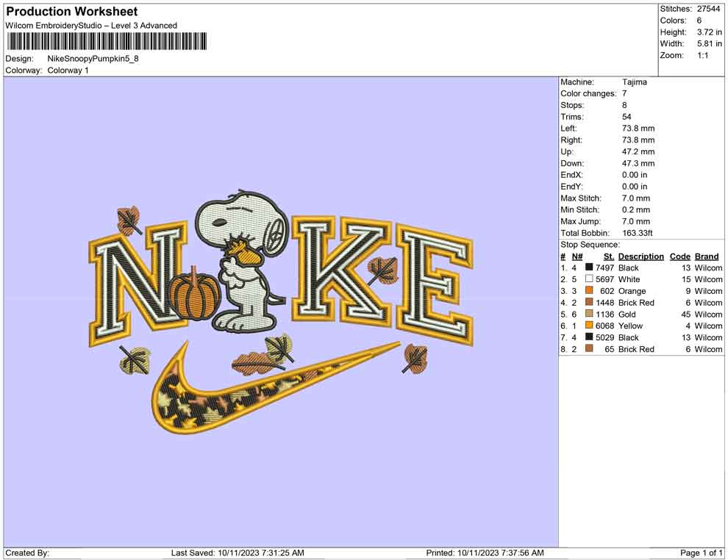This screenshot has height=560, width=728.
Task: Click the 'N#' column header
Action: coord(577,256)
